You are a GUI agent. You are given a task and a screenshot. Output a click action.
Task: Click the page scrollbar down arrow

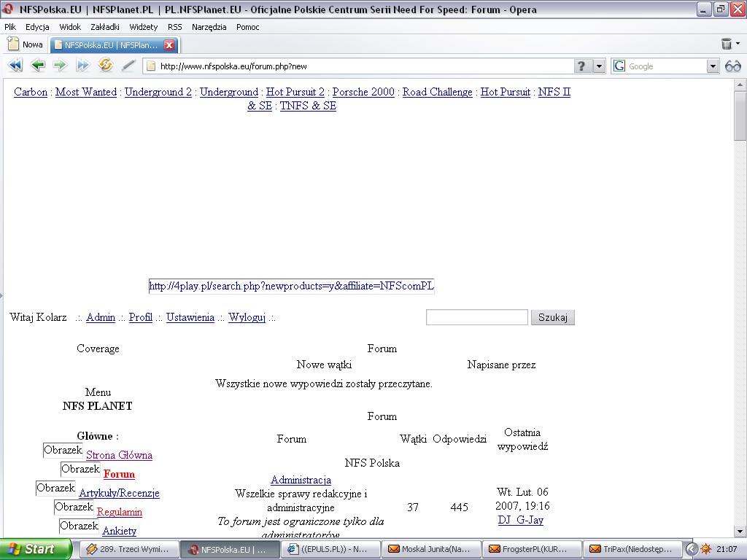tap(740, 532)
